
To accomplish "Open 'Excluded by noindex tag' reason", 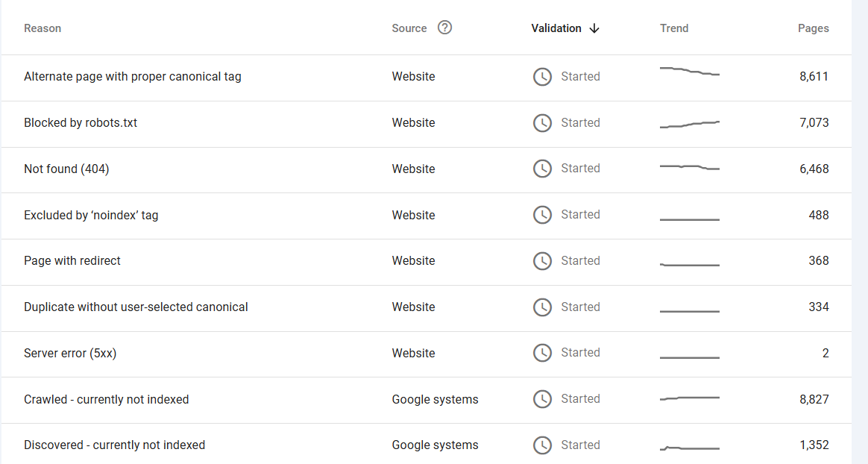I will tap(91, 215).
